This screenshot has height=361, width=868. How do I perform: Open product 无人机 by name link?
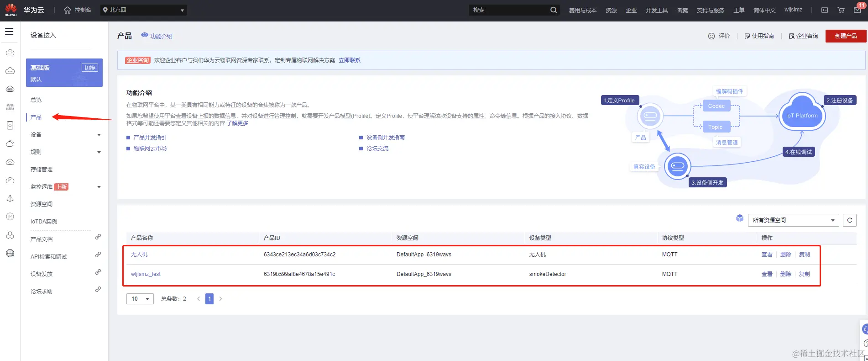point(139,255)
